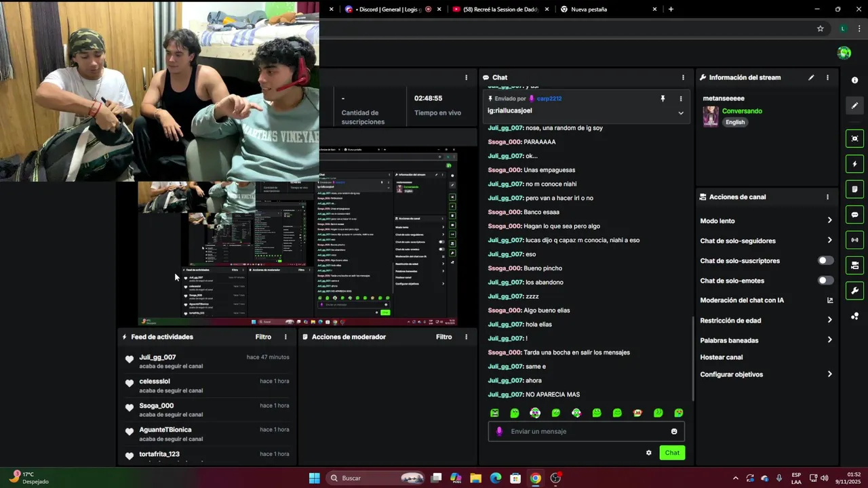
Task: Open Windows Start menu
Action: tap(315, 478)
